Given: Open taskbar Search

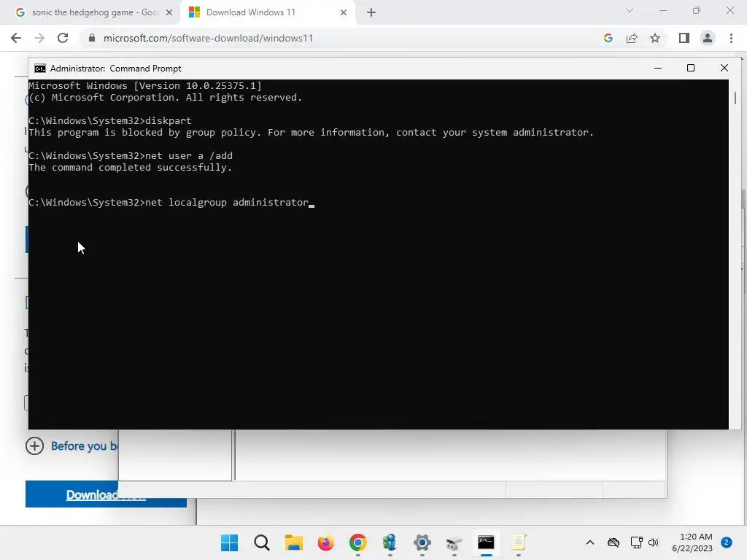Looking at the screenshot, I should click(x=262, y=542).
